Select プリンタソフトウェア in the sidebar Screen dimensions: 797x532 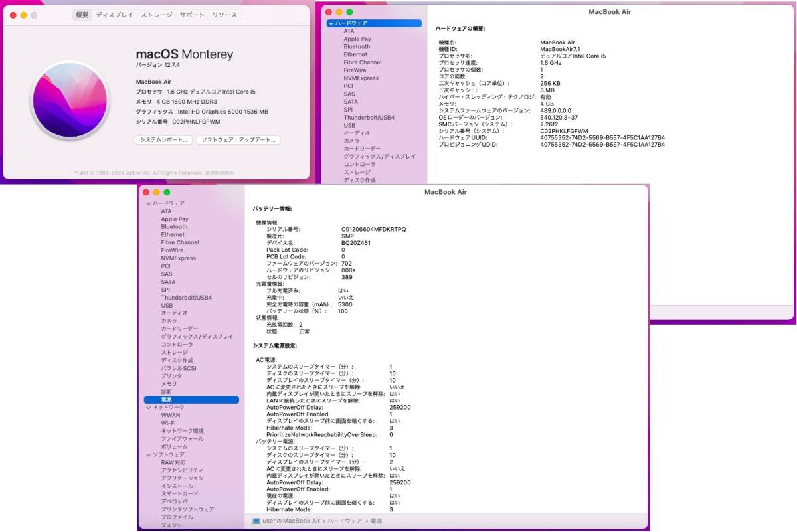point(187,509)
